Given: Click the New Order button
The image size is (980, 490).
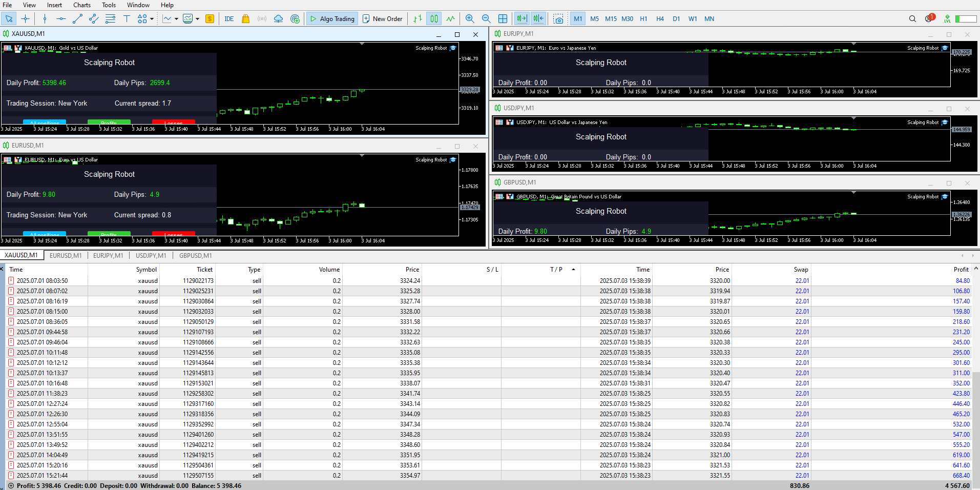Looking at the screenshot, I should click(x=382, y=19).
